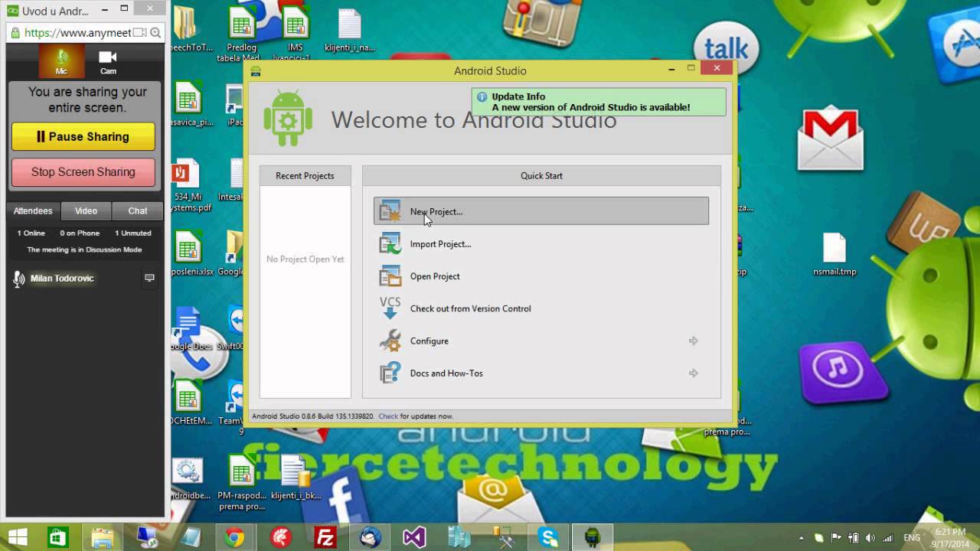Click the Android Studio title bar icon
Image resolution: width=980 pixels, height=551 pixels.
tap(256, 71)
